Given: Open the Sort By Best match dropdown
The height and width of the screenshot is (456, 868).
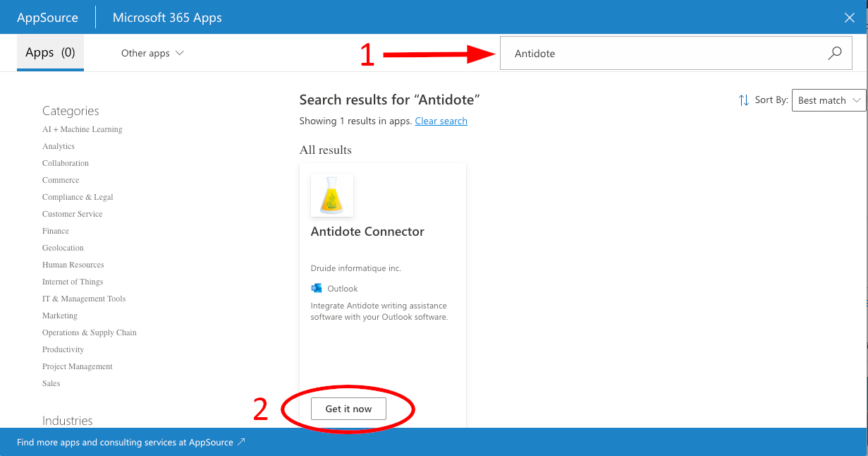Looking at the screenshot, I should [829, 100].
